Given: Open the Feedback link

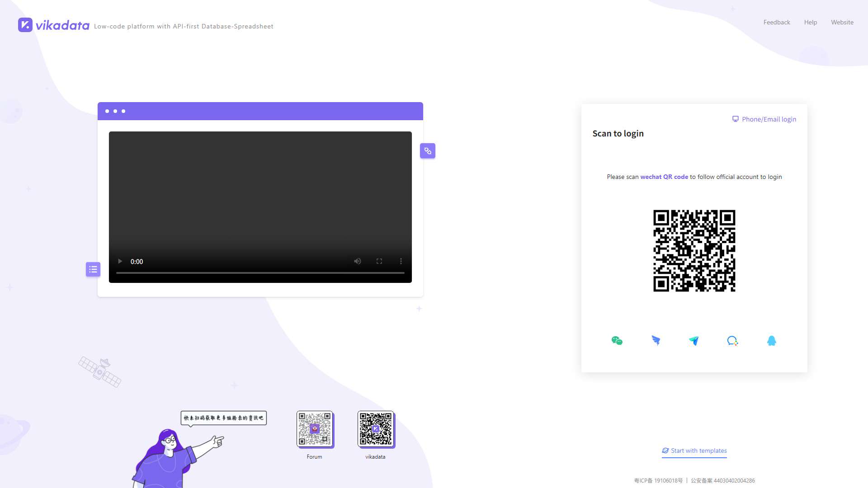Looking at the screenshot, I should coord(777,22).
